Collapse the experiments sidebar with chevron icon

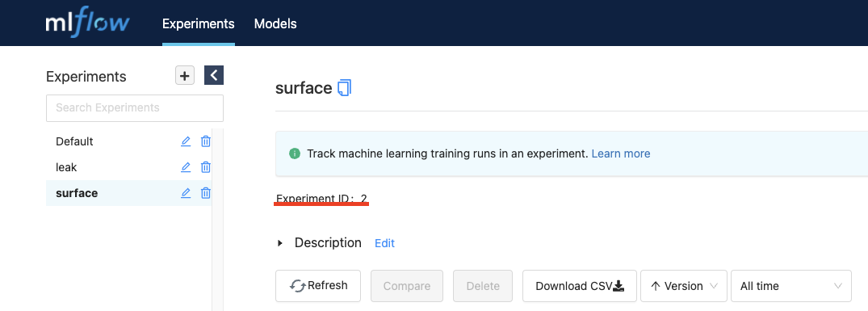pos(214,75)
